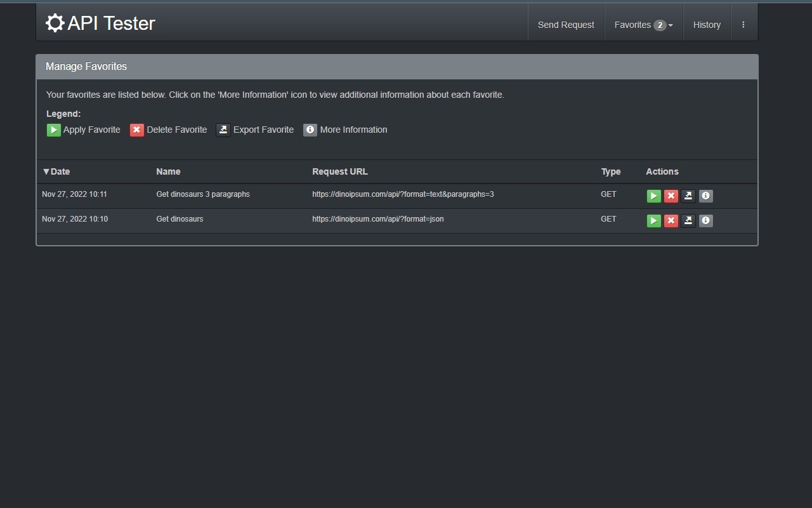Image resolution: width=812 pixels, height=508 pixels.
Task: Click the gear icon in the API Tester logo
Action: (x=55, y=22)
